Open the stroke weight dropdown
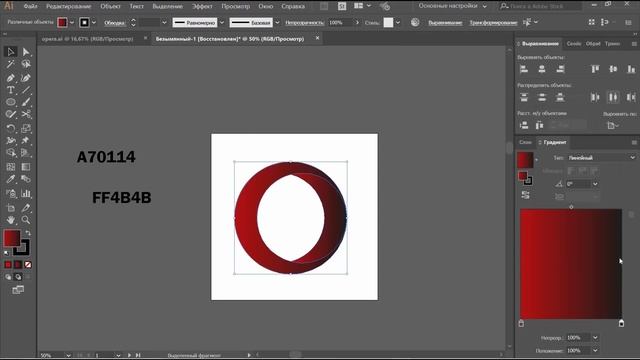 pyautogui.click(x=164, y=23)
